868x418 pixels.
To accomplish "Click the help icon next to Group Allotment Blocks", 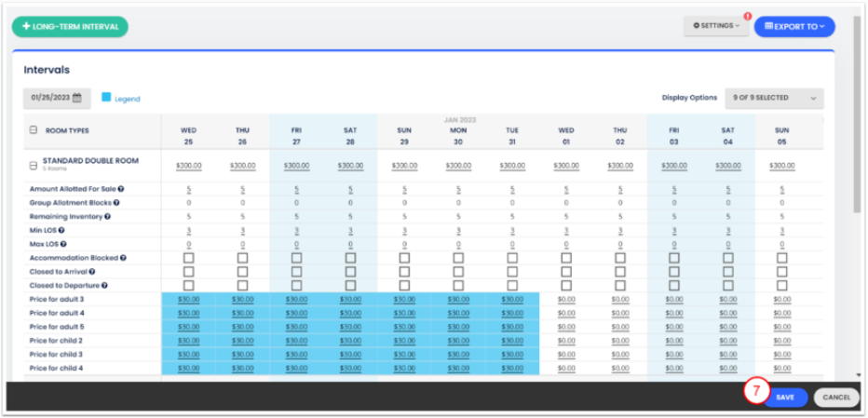I will point(118,202).
